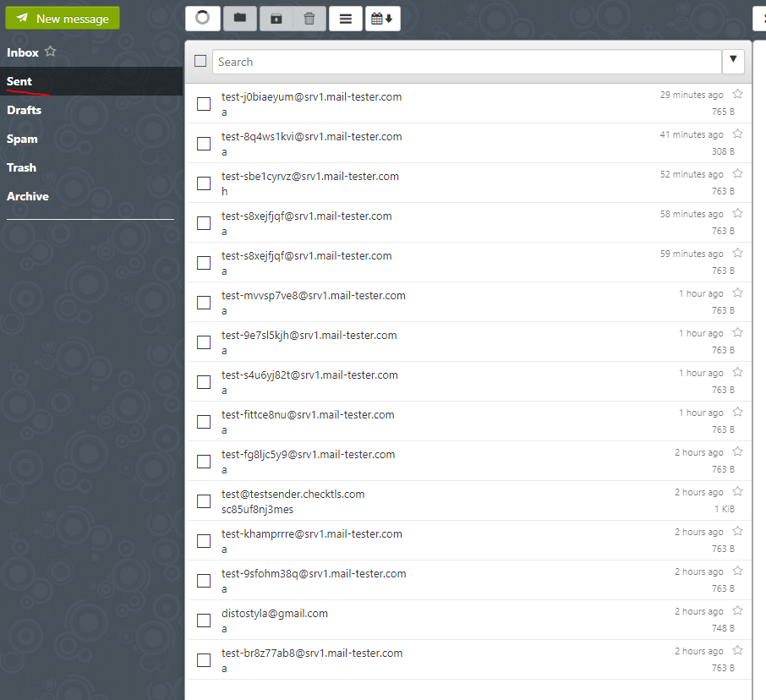Select checkbox for test-khamprrre message
Screen dimensions: 766x700
pos(204,541)
